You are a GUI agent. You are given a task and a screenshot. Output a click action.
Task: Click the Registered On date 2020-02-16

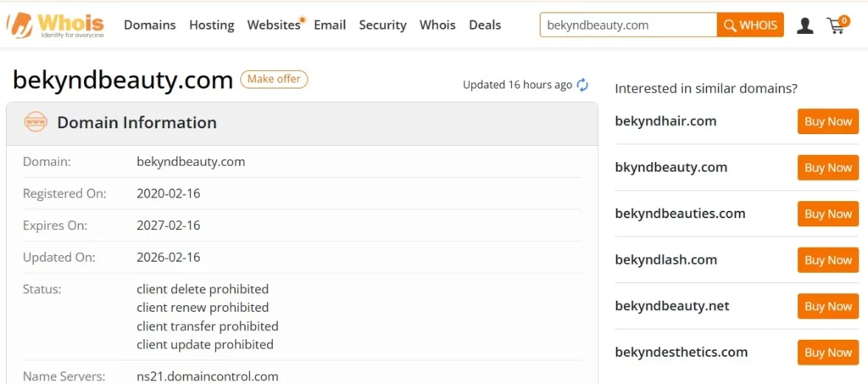pos(169,193)
